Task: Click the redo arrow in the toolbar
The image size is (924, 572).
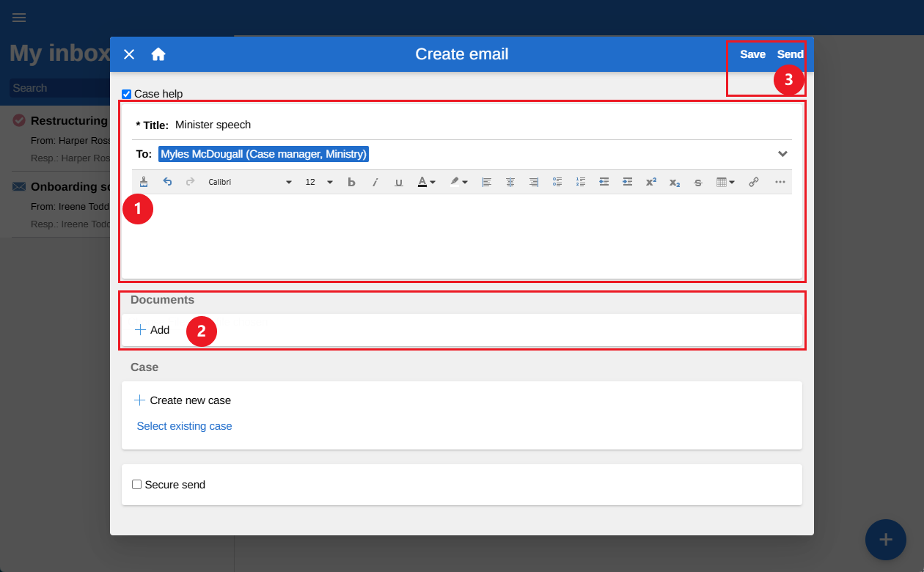Action: (x=191, y=182)
